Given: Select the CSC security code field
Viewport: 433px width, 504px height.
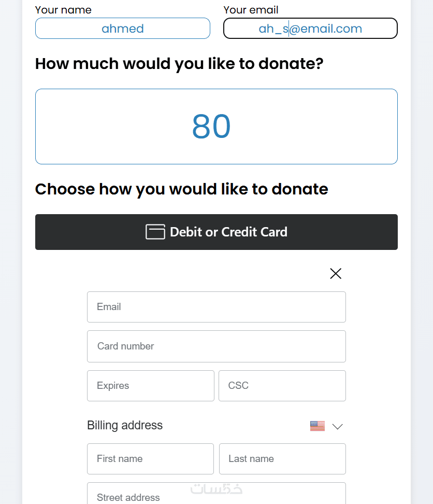Looking at the screenshot, I should (282, 386).
